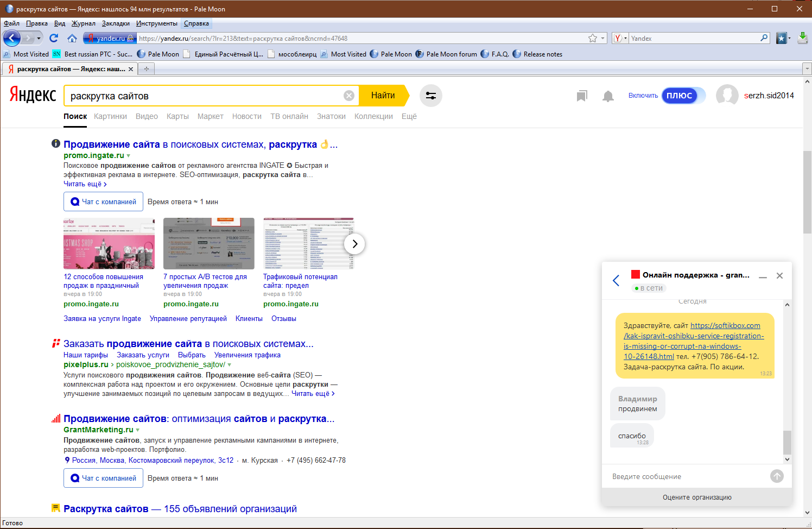Viewport: 812px width, 529px height.
Task: Close the раскрутка сайтов browser tab
Action: [x=131, y=69]
